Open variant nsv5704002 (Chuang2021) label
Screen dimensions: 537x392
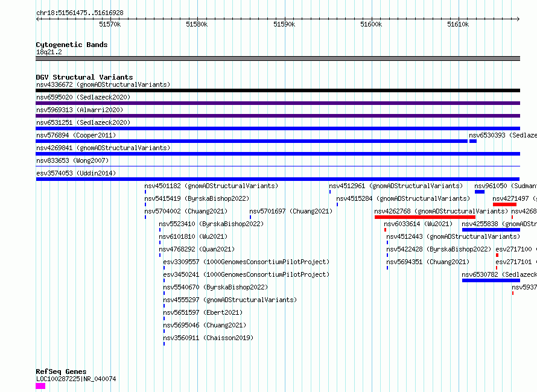click(186, 211)
